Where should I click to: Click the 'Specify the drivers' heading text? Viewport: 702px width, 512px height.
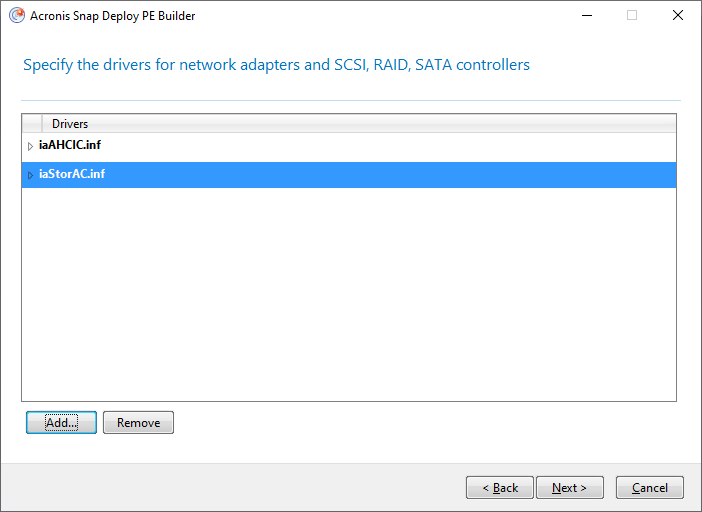click(x=276, y=65)
